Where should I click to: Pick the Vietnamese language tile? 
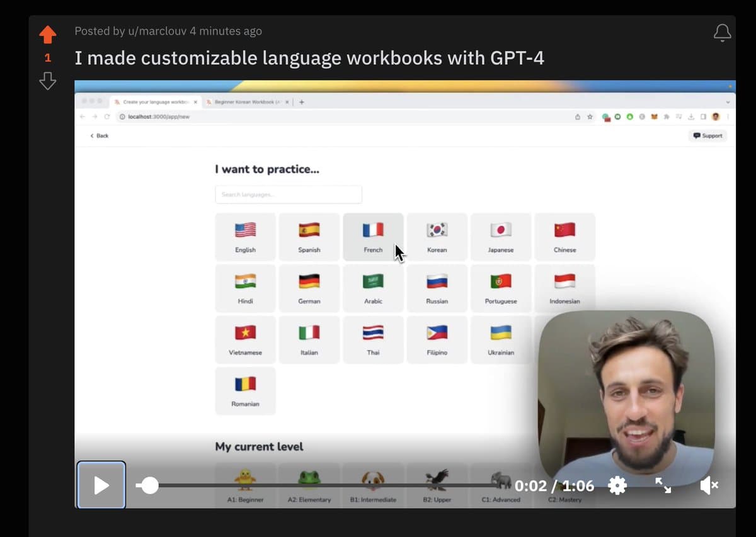coord(245,339)
